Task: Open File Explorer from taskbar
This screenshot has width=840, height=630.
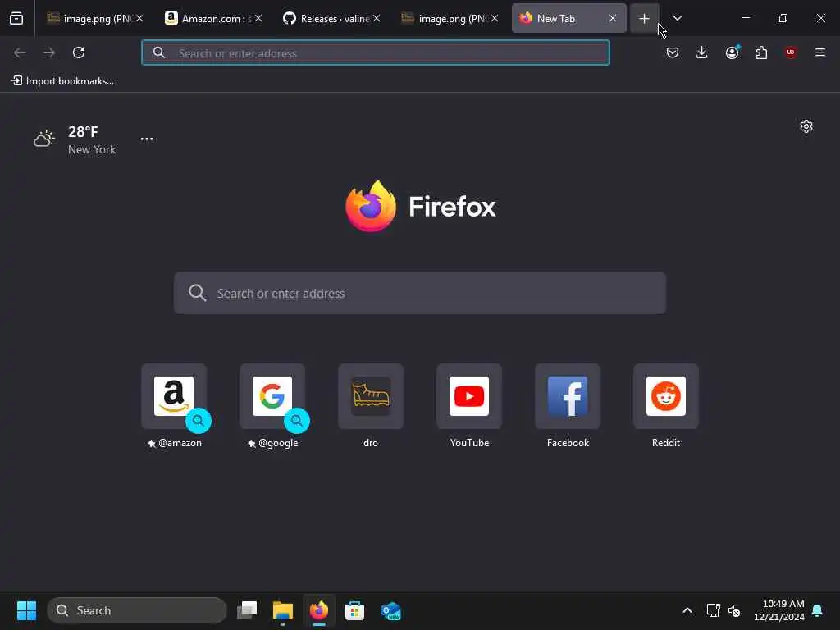Action: [x=283, y=610]
